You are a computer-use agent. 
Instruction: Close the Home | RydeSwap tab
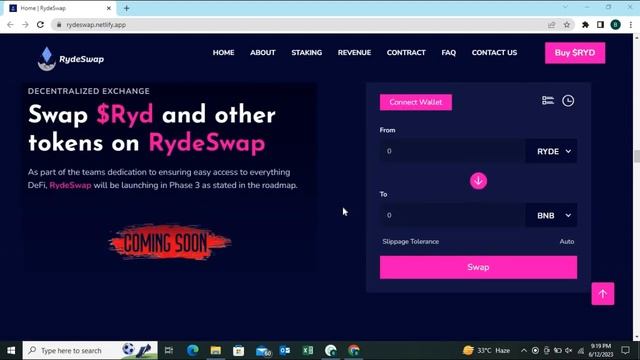tap(109, 8)
